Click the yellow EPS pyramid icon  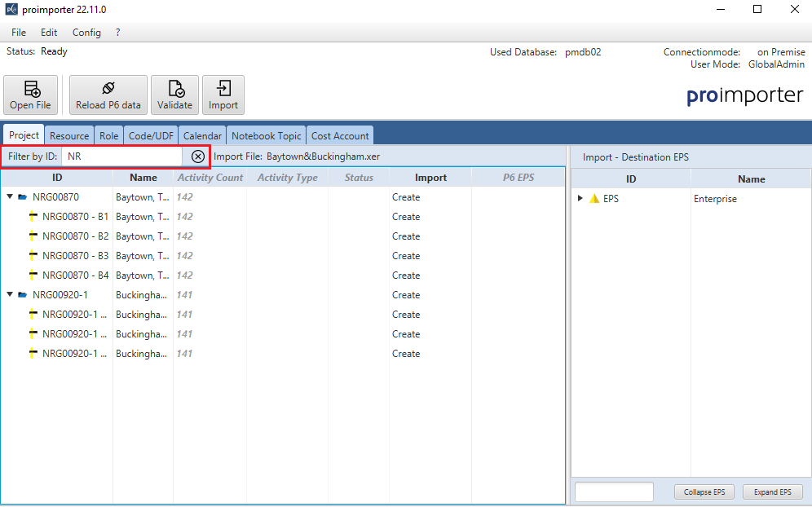pyautogui.click(x=594, y=199)
